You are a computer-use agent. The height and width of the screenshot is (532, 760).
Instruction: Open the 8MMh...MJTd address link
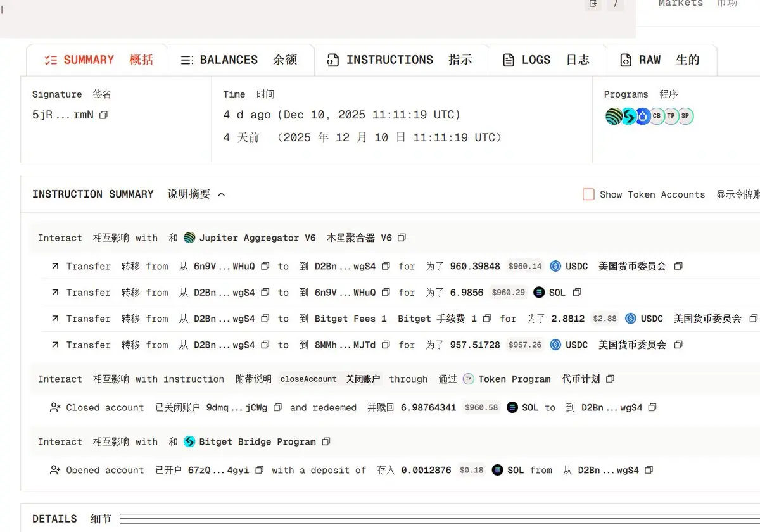click(345, 345)
